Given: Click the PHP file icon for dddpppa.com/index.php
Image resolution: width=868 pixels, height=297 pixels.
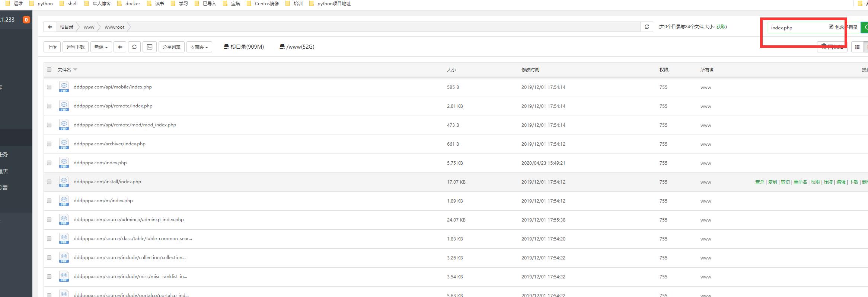Looking at the screenshot, I should click(x=64, y=163).
